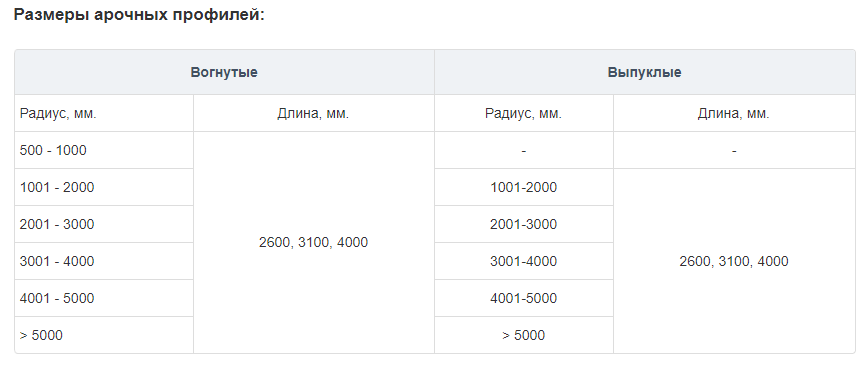867x365 pixels.
Task: Select the "2001 - 3000" concave radius cell
Action: coord(104,225)
